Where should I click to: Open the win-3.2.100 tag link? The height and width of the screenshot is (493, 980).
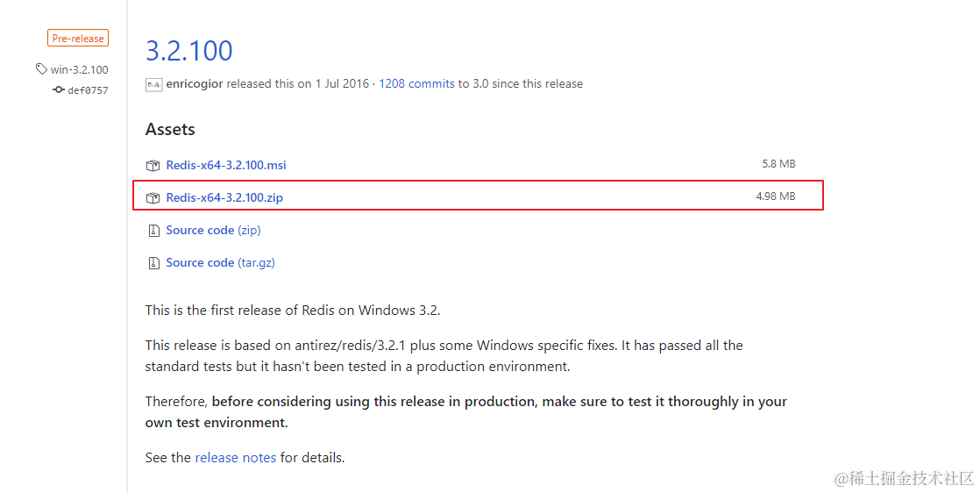click(x=80, y=69)
